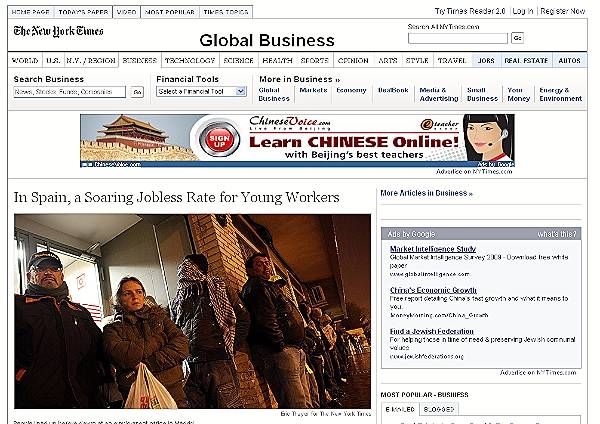
Task: Click the Spain jobless rate article headline
Action: click(176, 197)
